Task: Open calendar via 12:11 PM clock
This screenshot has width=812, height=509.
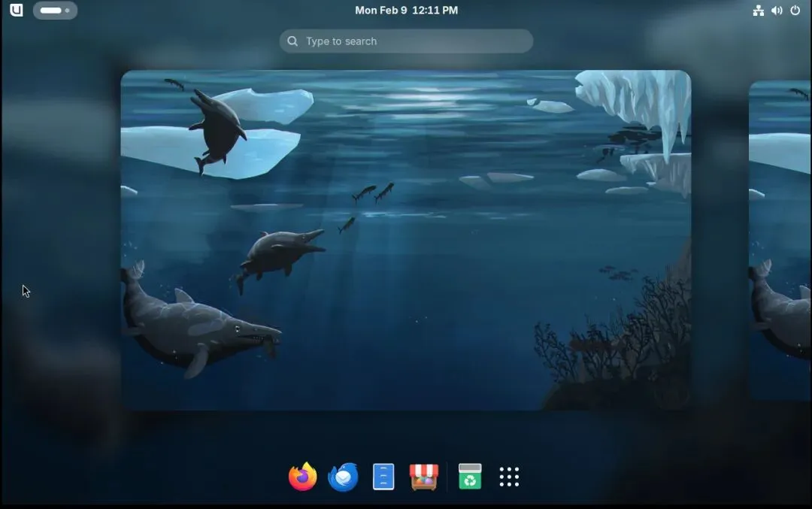Action: [x=435, y=11]
